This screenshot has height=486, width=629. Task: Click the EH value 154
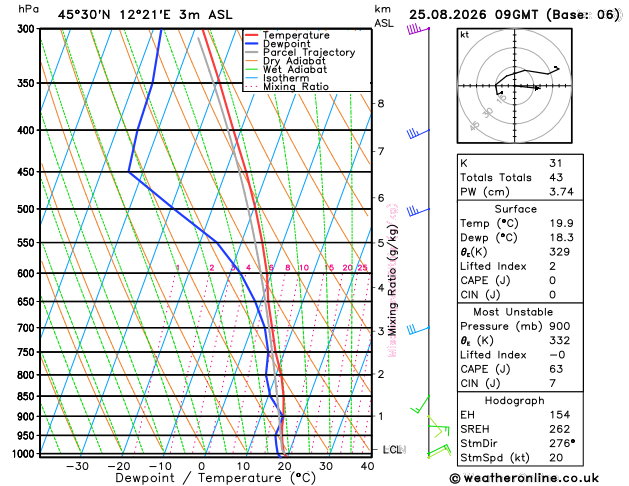click(x=560, y=415)
